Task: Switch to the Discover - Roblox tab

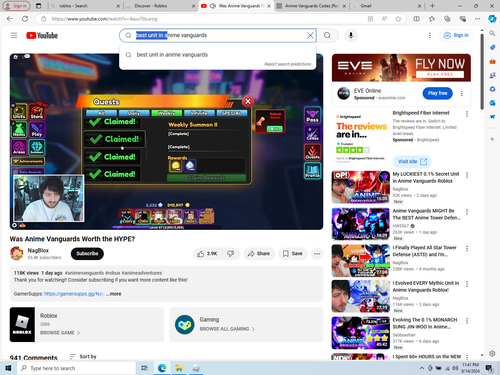Action: point(160,6)
